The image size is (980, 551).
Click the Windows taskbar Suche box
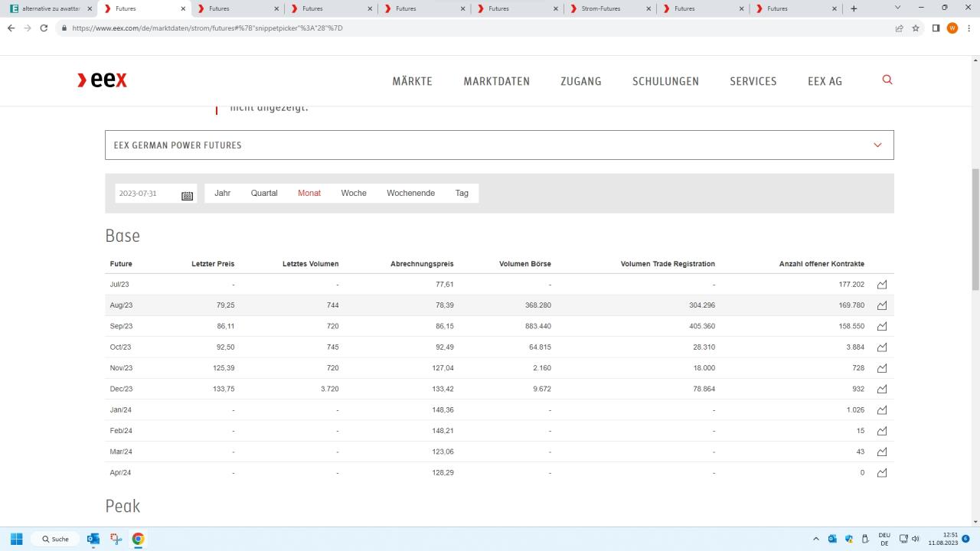click(54, 539)
